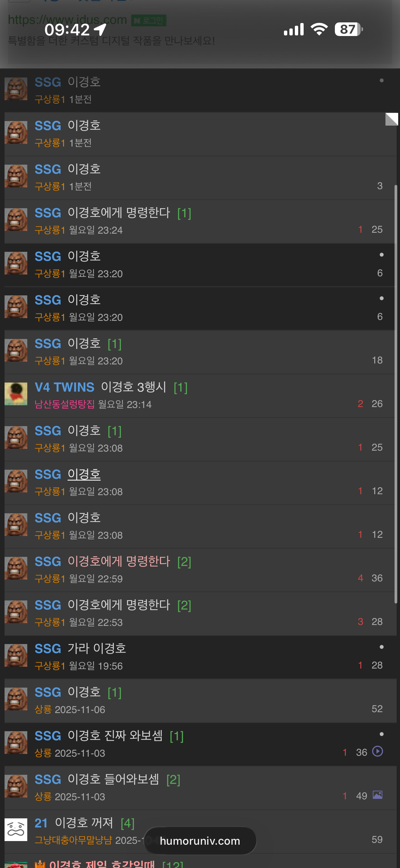
Task: Select the 'V4 TWINS' team tag
Action: coord(65,387)
